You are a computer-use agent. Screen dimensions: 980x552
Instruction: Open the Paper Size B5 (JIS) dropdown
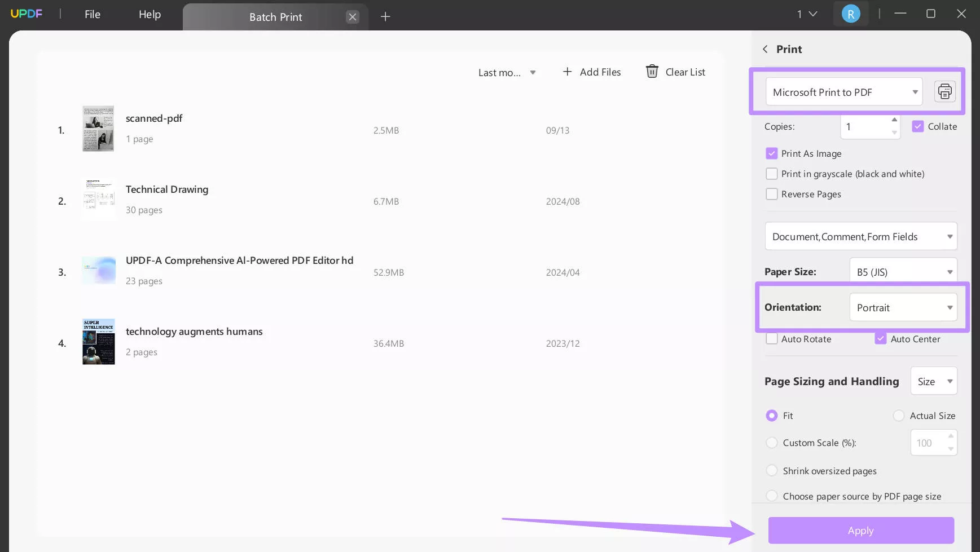coord(903,272)
